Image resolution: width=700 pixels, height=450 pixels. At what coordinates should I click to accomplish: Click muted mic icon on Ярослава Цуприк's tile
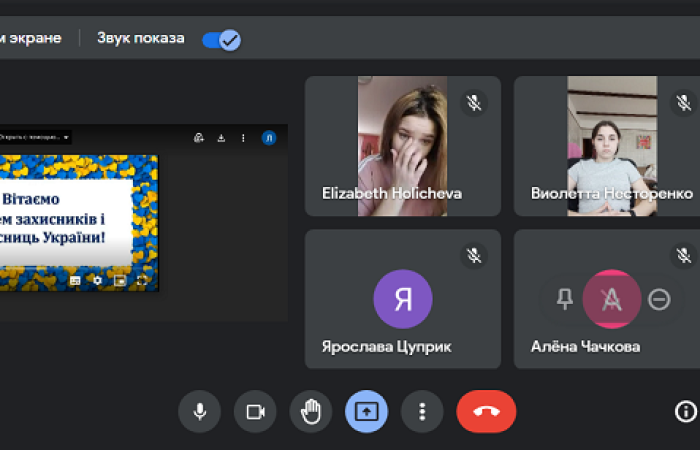474,255
